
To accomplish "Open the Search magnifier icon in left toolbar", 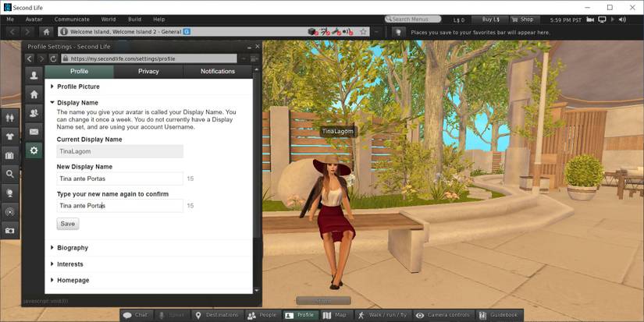I will (10, 175).
